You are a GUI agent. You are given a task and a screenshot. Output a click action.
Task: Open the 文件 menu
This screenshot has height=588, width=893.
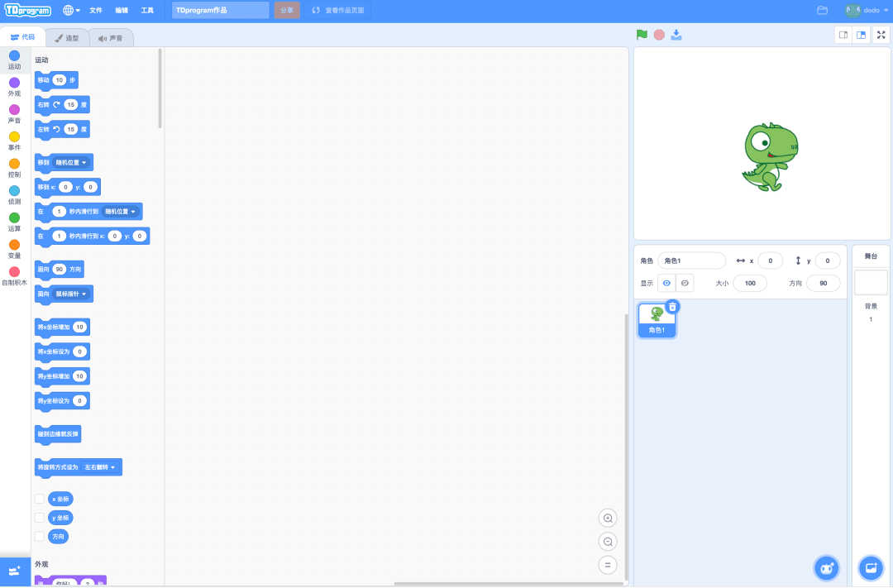[96, 11]
